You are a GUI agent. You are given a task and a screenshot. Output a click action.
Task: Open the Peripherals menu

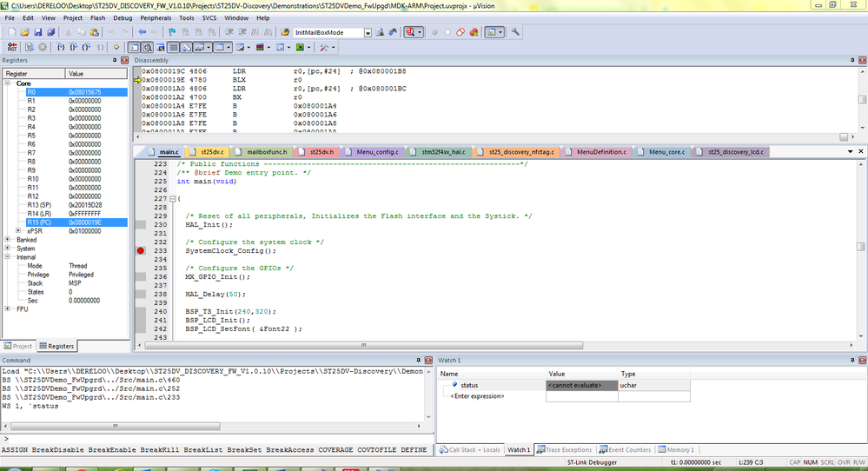[x=156, y=17]
